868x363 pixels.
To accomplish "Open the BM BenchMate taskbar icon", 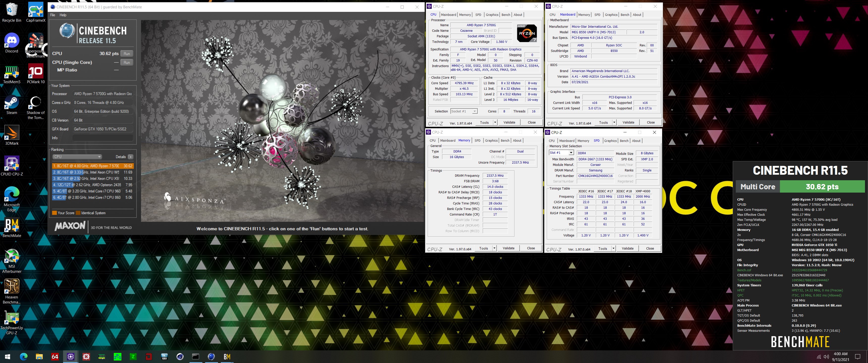I will (x=227, y=357).
